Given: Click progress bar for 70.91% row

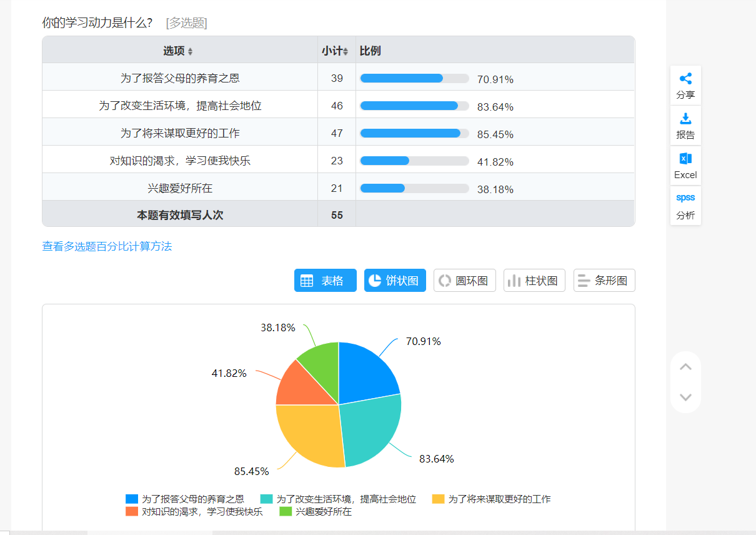Looking at the screenshot, I should click(415, 79).
